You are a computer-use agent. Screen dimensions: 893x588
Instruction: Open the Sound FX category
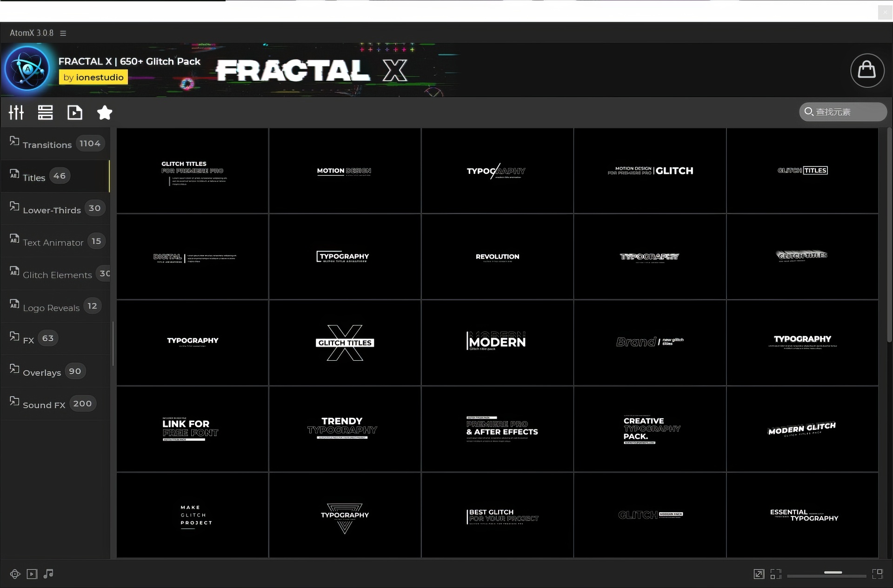55,404
